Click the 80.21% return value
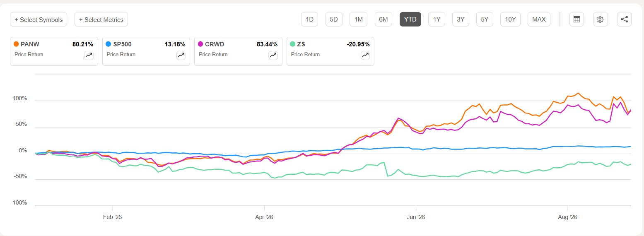 [82, 44]
